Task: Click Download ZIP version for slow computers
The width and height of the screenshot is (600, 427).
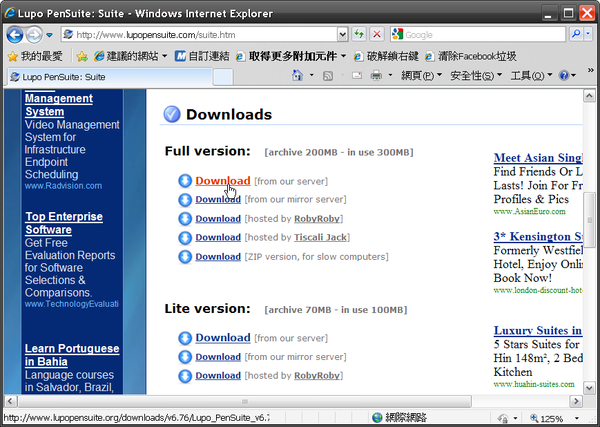Action: (218, 256)
